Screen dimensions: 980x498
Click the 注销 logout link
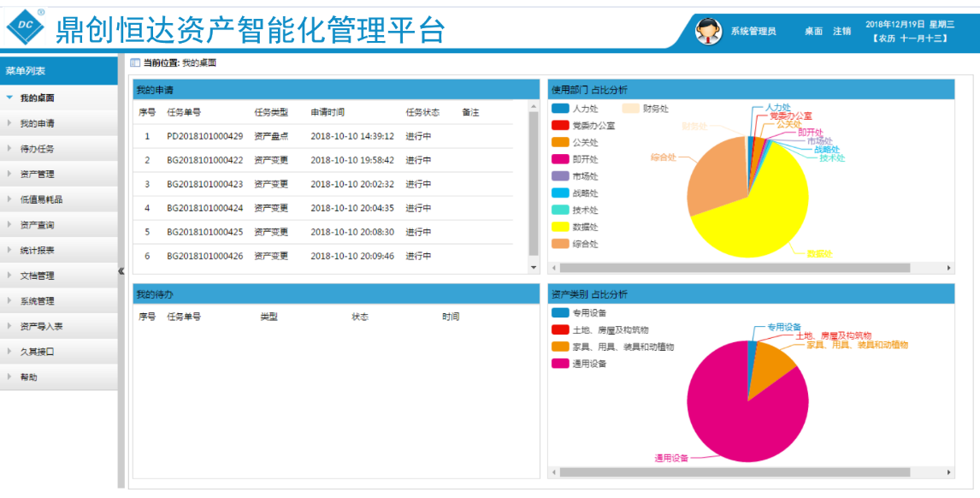point(842,32)
